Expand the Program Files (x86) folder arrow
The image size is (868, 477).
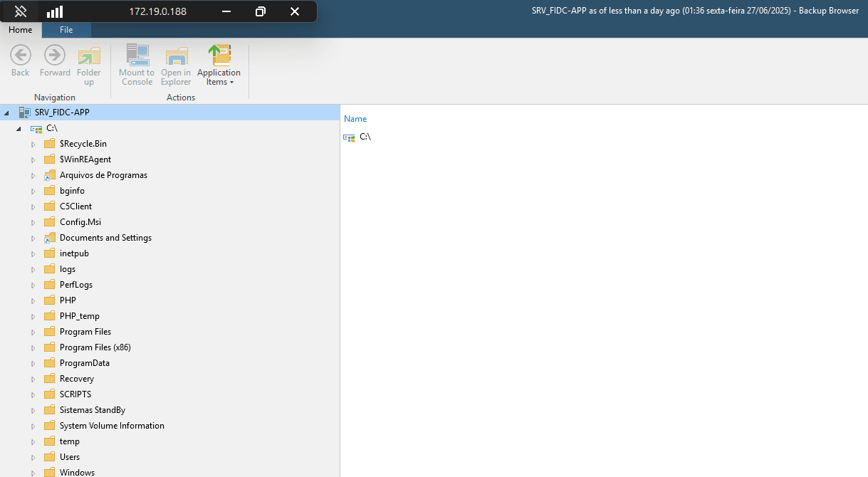click(33, 348)
